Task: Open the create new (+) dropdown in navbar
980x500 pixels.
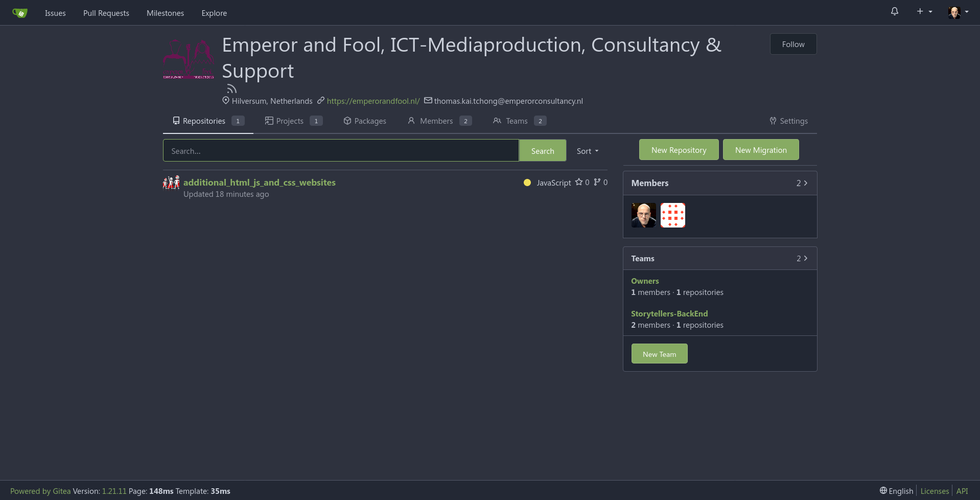Action: point(923,11)
